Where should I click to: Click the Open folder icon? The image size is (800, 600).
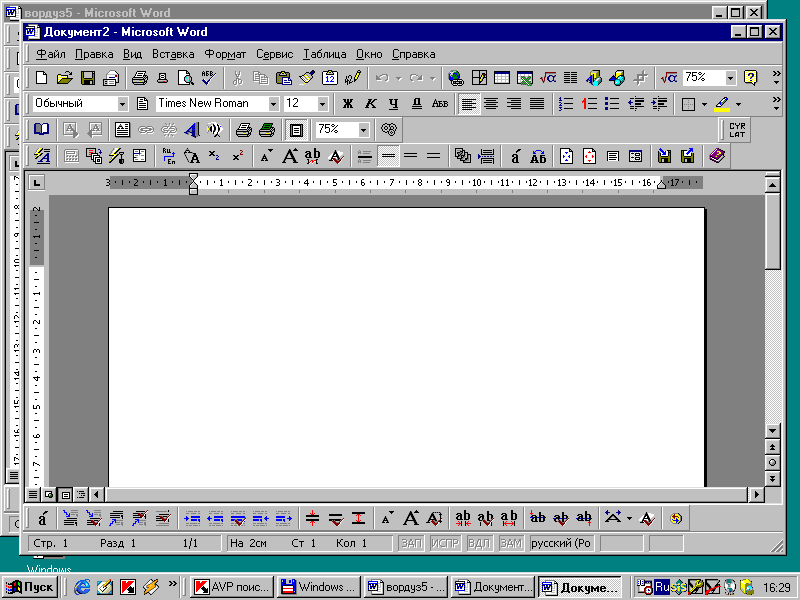coord(65,78)
